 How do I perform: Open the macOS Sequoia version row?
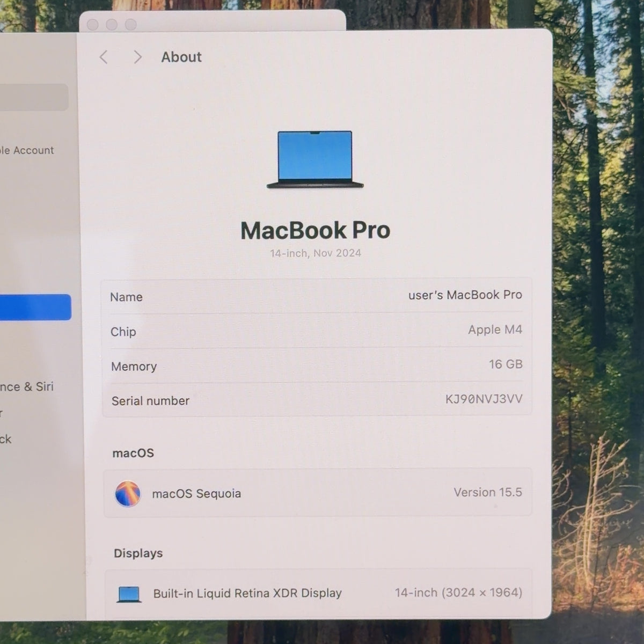click(318, 493)
